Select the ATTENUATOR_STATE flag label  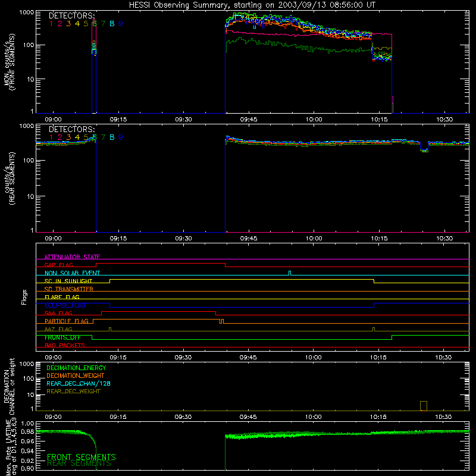tap(72, 257)
